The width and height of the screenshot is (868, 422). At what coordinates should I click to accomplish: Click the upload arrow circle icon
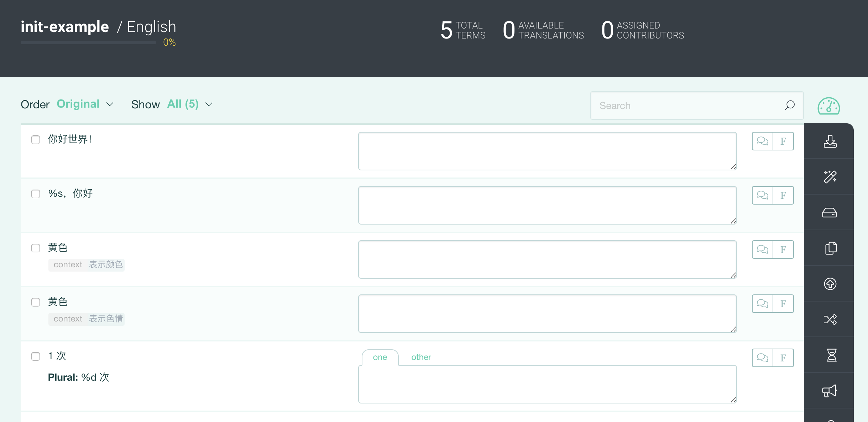[x=830, y=284]
